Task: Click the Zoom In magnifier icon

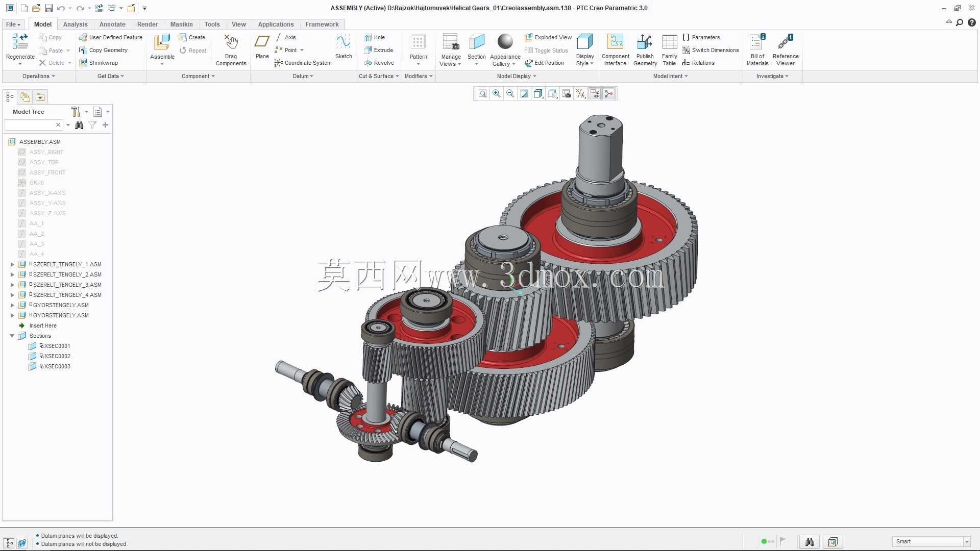Action: coord(496,93)
